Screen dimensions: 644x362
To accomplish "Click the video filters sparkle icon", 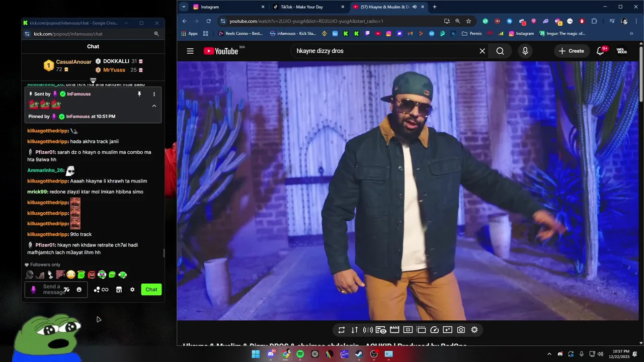I will click(447, 330).
